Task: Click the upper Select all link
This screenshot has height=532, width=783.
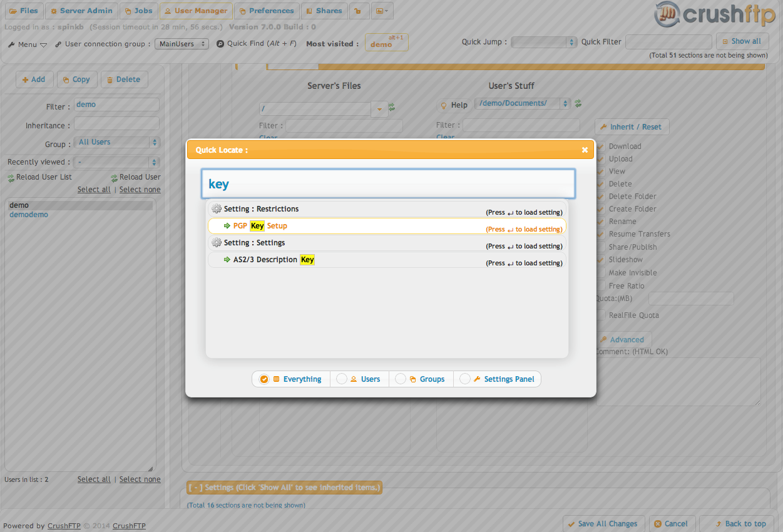Action: tap(94, 190)
